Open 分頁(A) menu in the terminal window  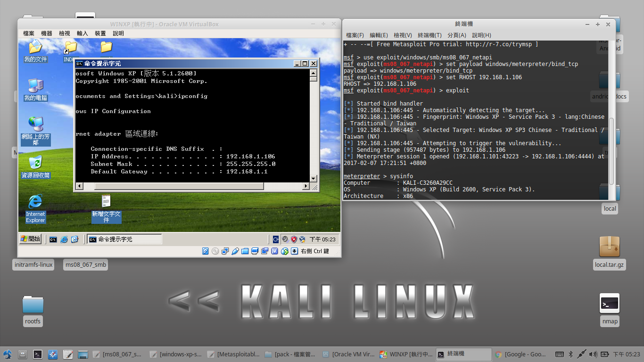click(x=456, y=35)
